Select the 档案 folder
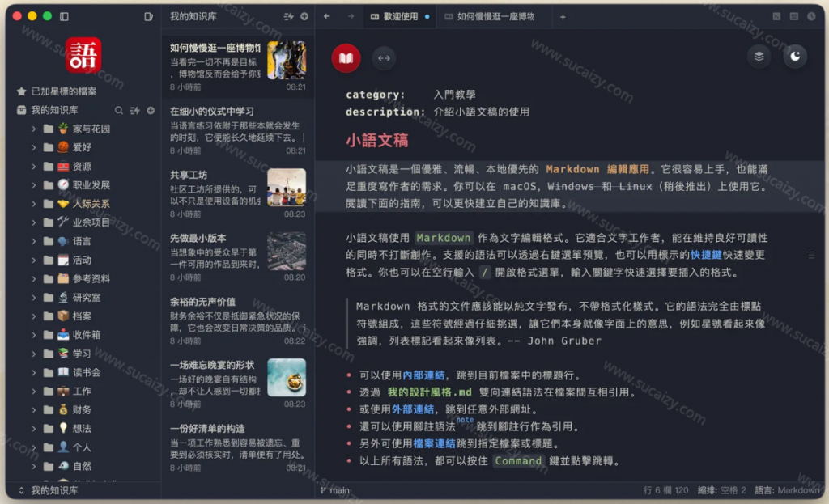 pyautogui.click(x=82, y=316)
